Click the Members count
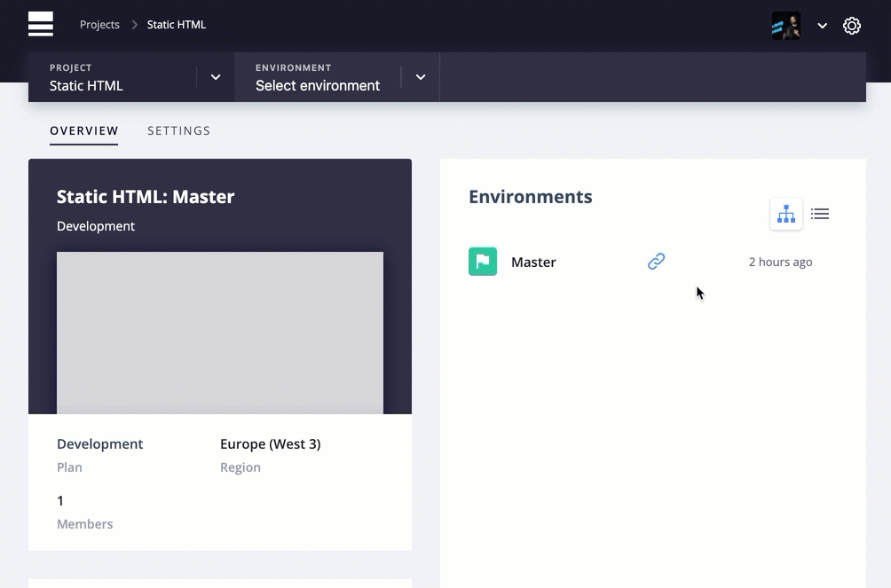 tap(60, 501)
